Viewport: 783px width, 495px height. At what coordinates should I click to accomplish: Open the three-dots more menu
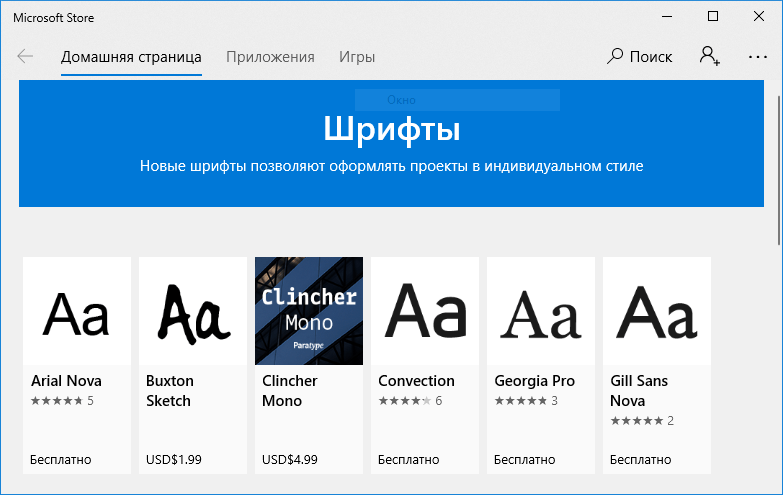758,57
